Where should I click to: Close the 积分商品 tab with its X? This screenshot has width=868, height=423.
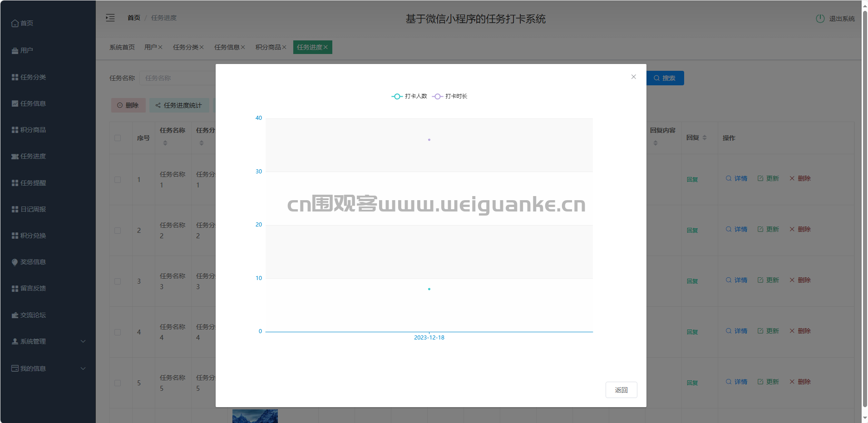[284, 47]
